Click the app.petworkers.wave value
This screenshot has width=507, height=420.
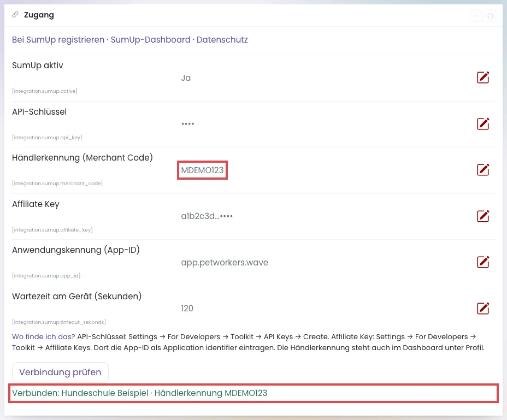pyautogui.click(x=225, y=262)
